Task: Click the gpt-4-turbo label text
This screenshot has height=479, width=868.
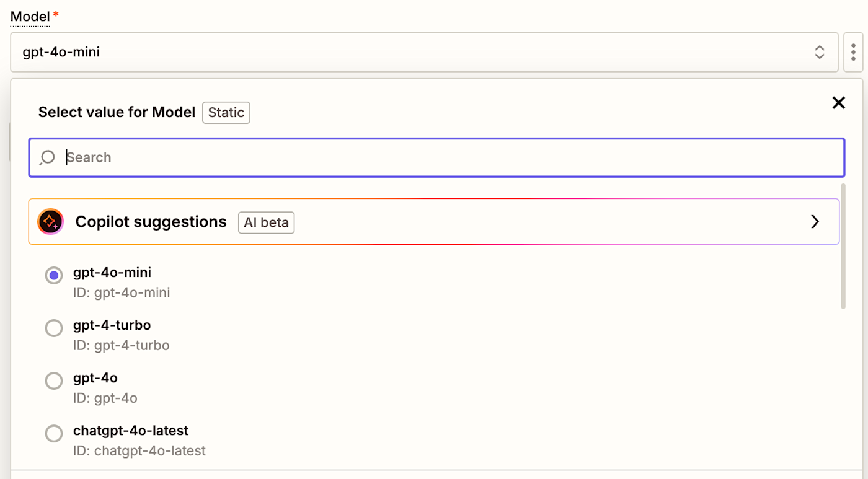Action: [112, 325]
